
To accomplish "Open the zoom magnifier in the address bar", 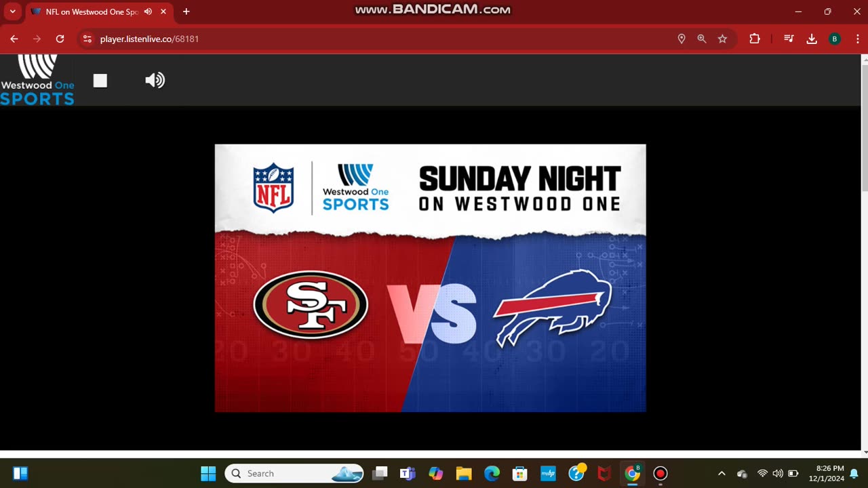I will (x=702, y=39).
